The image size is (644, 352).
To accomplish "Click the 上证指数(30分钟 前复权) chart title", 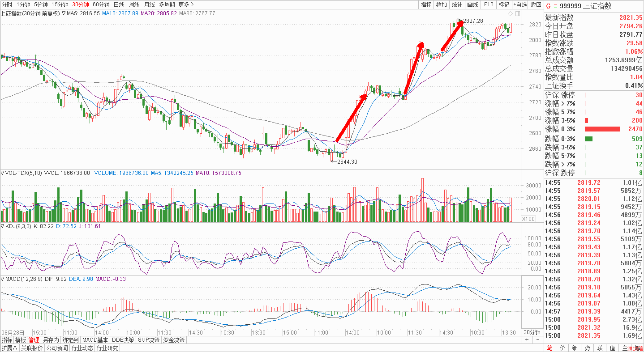I will tap(30, 13).
